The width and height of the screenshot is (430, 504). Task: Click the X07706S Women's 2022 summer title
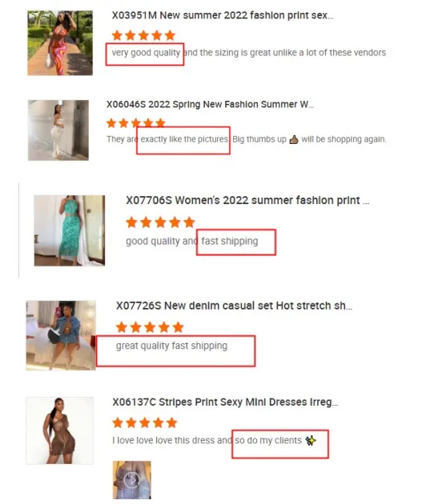click(247, 200)
